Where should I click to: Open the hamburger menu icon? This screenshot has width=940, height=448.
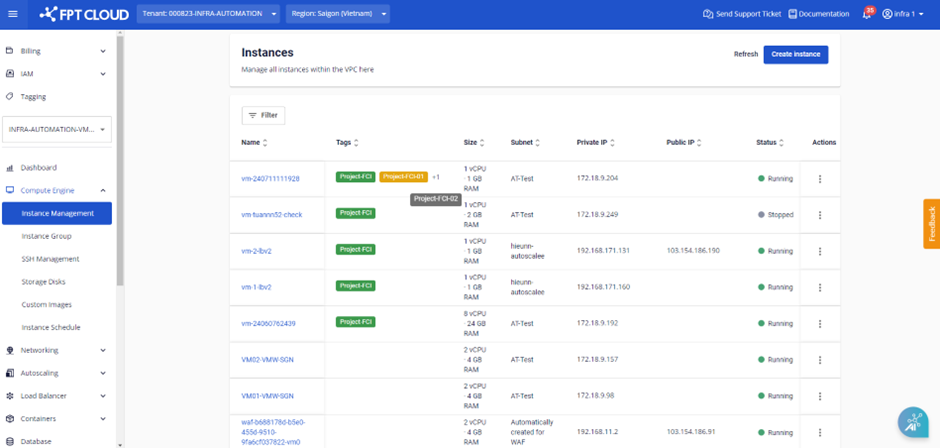click(x=14, y=14)
